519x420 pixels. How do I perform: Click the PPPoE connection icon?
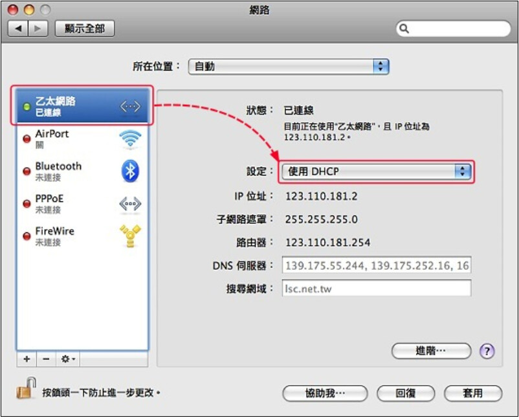coord(130,204)
